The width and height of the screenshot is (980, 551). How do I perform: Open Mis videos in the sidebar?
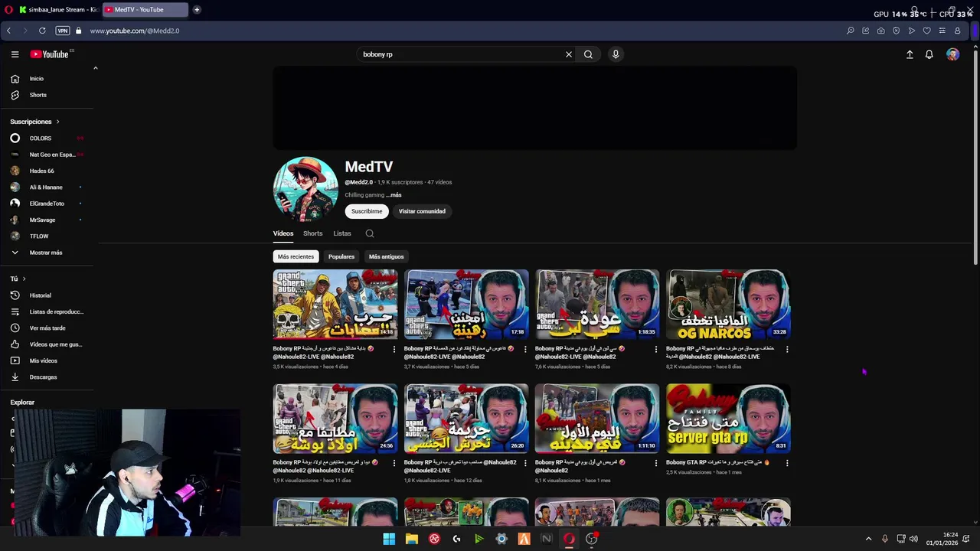pos(47,360)
